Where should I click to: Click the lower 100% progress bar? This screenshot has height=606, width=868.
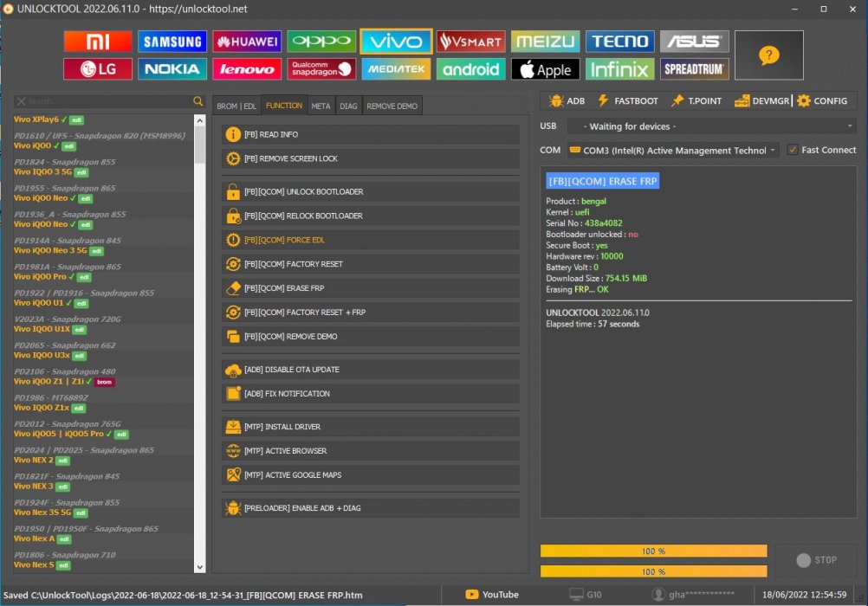654,571
